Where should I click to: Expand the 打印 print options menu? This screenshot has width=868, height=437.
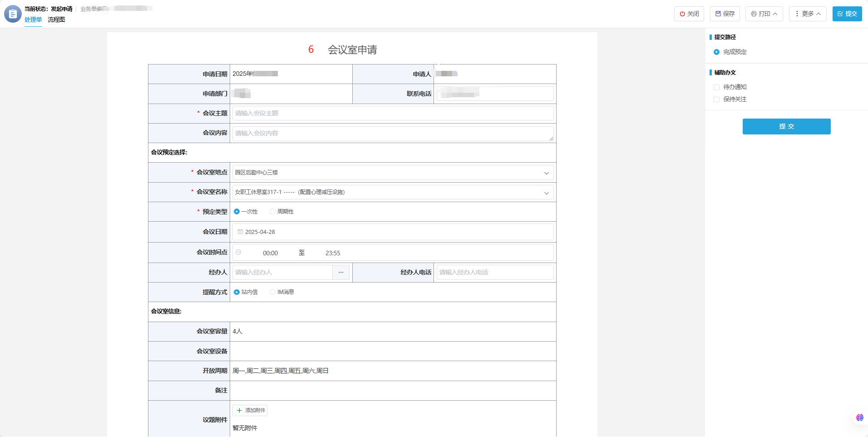tap(764, 14)
